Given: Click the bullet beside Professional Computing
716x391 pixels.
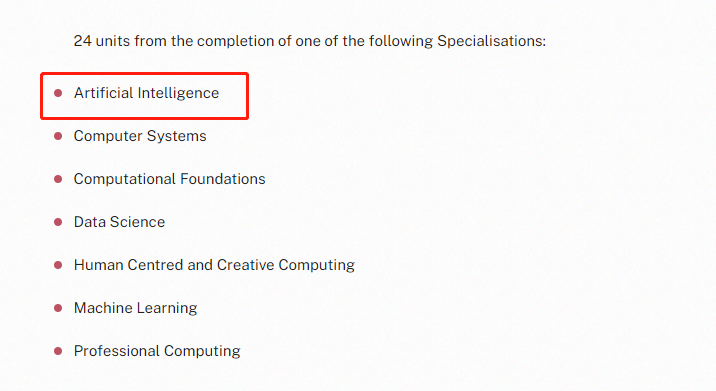Looking at the screenshot, I should [58, 351].
